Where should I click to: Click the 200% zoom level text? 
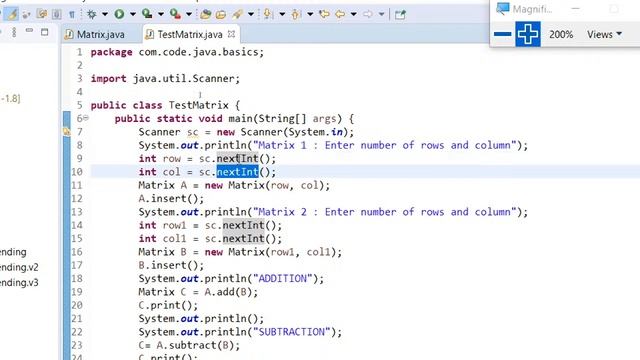point(561,34)
